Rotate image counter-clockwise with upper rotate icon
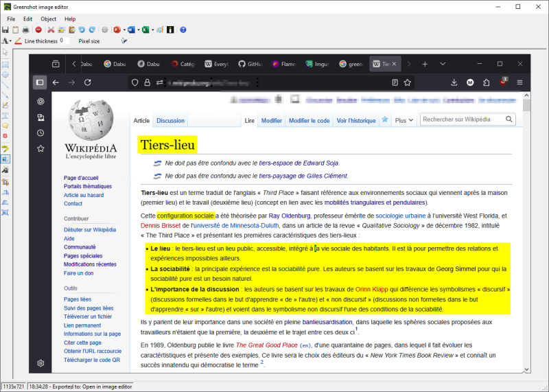Screen dimensions: 549x392 pos(5,192)
